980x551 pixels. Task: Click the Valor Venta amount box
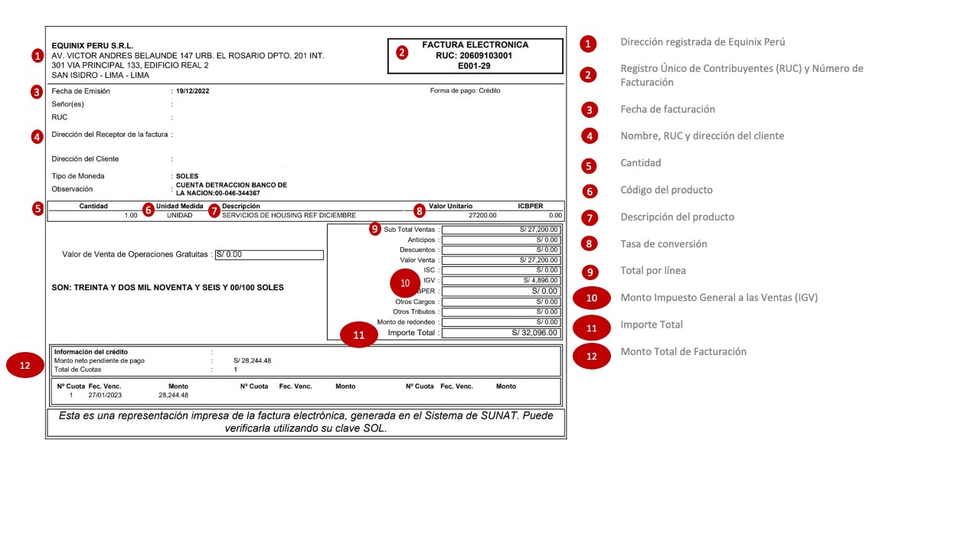tap(501, 260)
